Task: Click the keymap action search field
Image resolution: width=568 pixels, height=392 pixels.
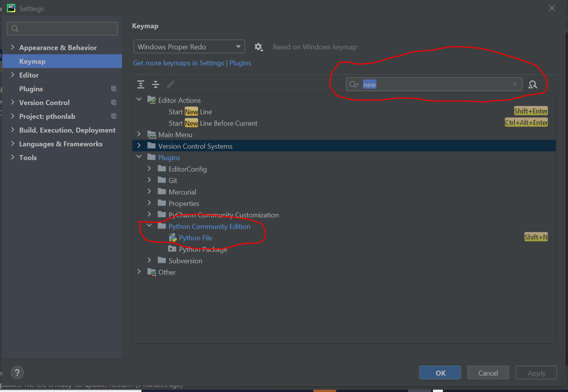Action: 434,84
